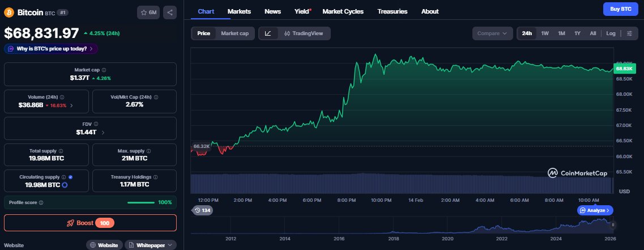644x250 pixels.
Task: Expand Volume (24h) details chevron
Action: [71, 105]
